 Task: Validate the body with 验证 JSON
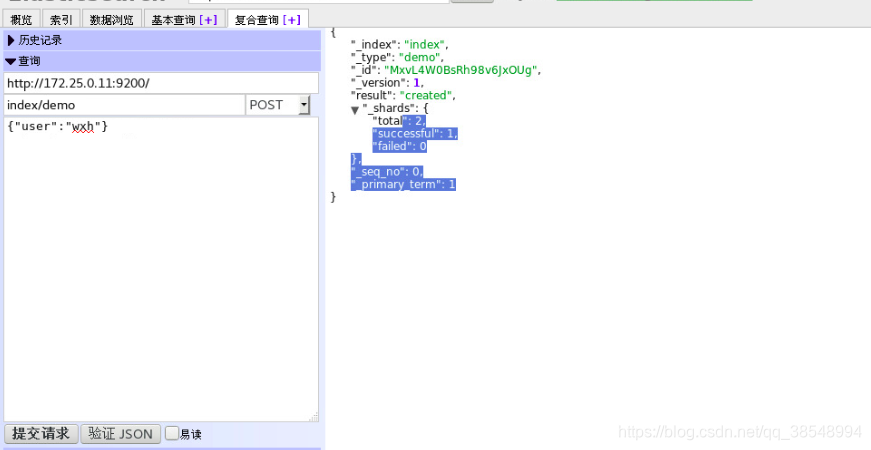(x=121, y=433)
